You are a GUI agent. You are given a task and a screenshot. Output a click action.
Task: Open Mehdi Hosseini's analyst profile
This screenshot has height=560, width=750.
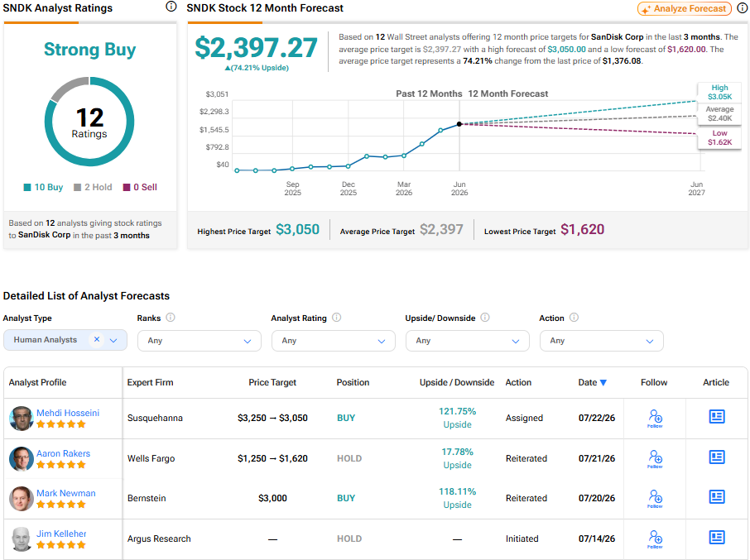tap(68, 413)
